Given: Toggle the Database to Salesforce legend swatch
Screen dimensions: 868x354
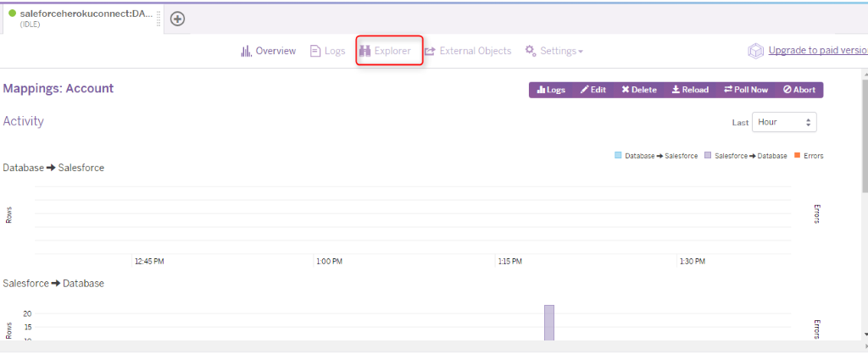Looking at the screenshot, I should point(618,156).
